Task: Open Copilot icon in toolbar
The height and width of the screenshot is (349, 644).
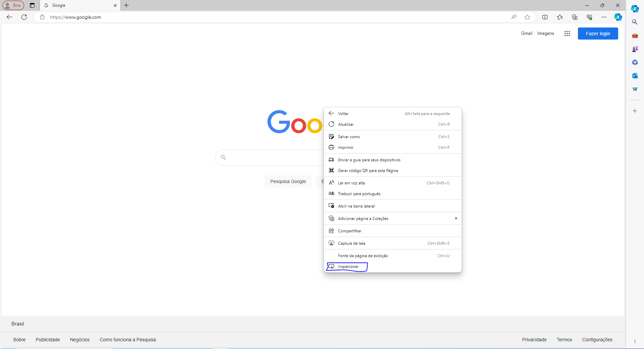Action: (618, 17)
